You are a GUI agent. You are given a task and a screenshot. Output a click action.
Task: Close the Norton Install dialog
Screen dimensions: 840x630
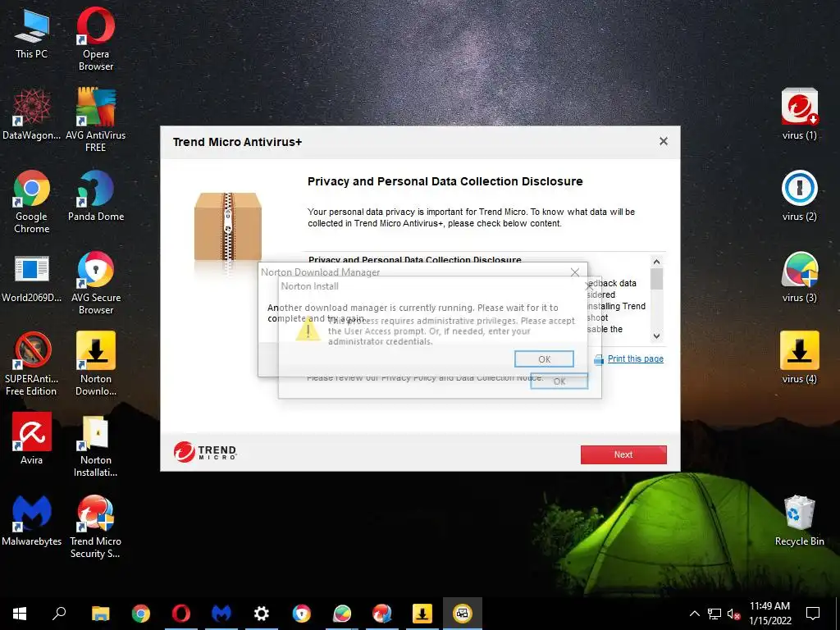(589, 286)
